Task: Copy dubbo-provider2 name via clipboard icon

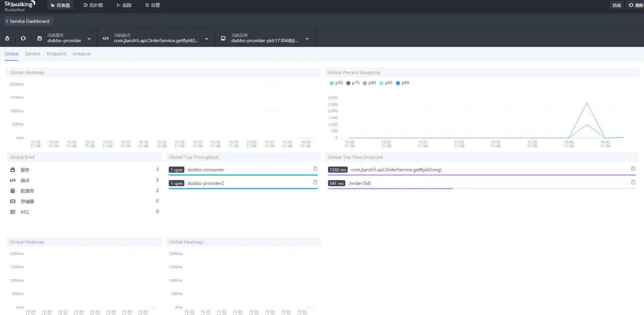Action: point(315,182)
